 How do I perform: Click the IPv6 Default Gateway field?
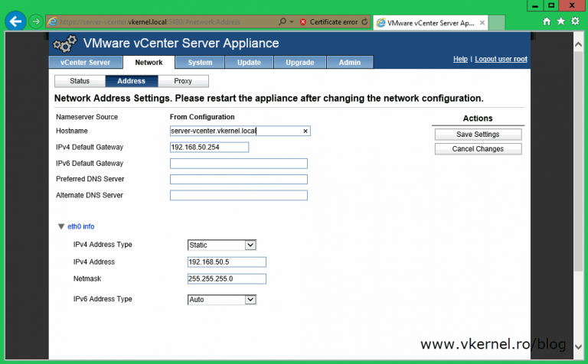[x=239, y=164]
